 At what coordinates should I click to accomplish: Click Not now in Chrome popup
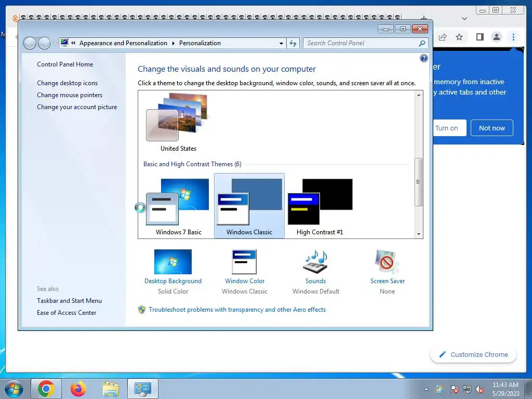[491, 128]
